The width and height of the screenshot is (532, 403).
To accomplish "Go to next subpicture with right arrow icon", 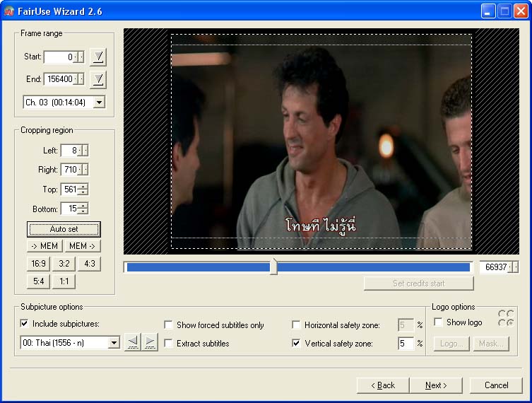I will coord(150,341).
